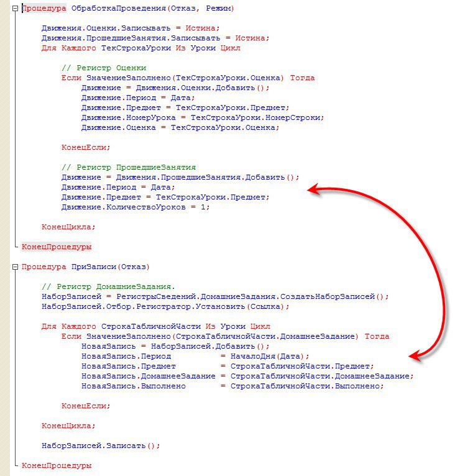Click the first КонецПроцедуры keyword
This screenshot has height=476, width=455.
click(x=57, y=247)
